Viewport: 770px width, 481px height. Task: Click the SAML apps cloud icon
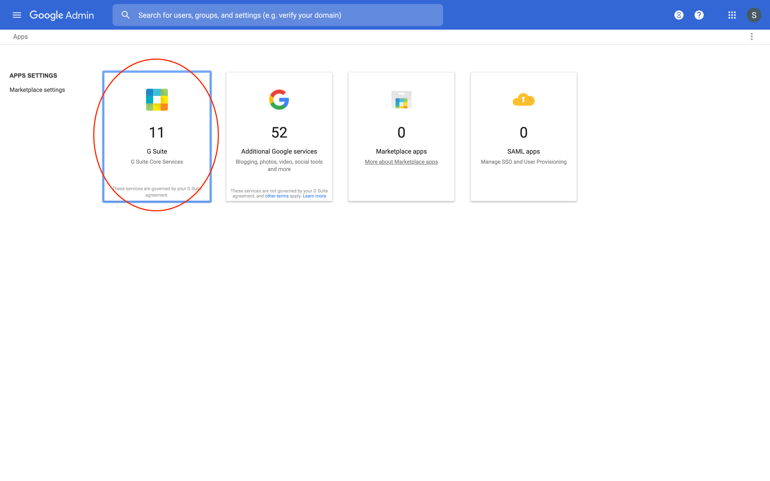(x=523, y=100)
